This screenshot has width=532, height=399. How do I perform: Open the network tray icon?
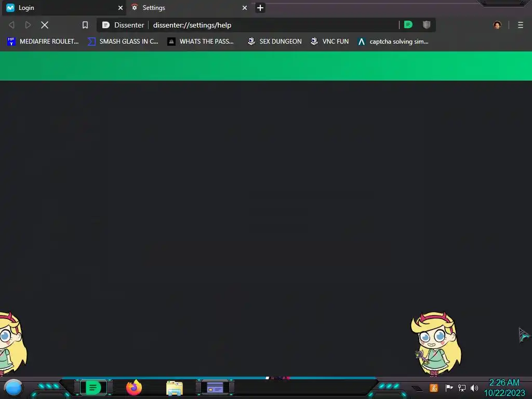click(x=462, y=388)
